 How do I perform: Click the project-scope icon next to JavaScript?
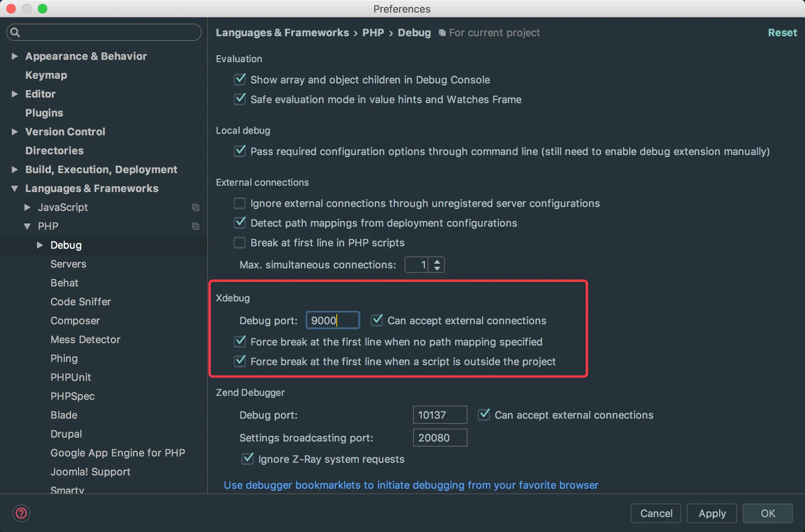[x=195, y=207]
